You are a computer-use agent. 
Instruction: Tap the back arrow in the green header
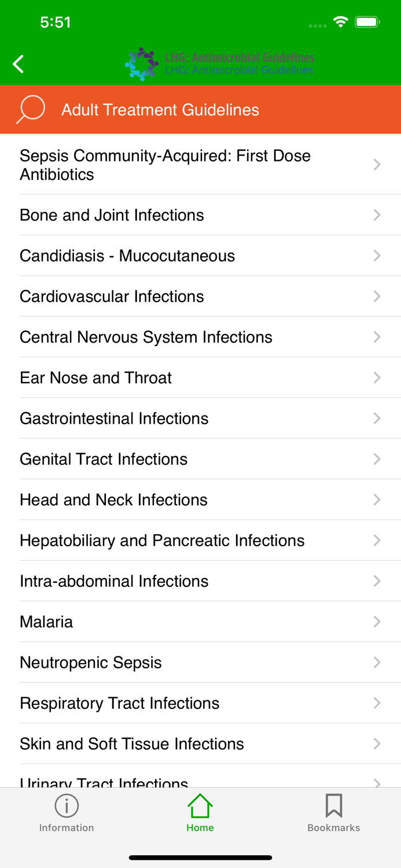tap(18, 64)
